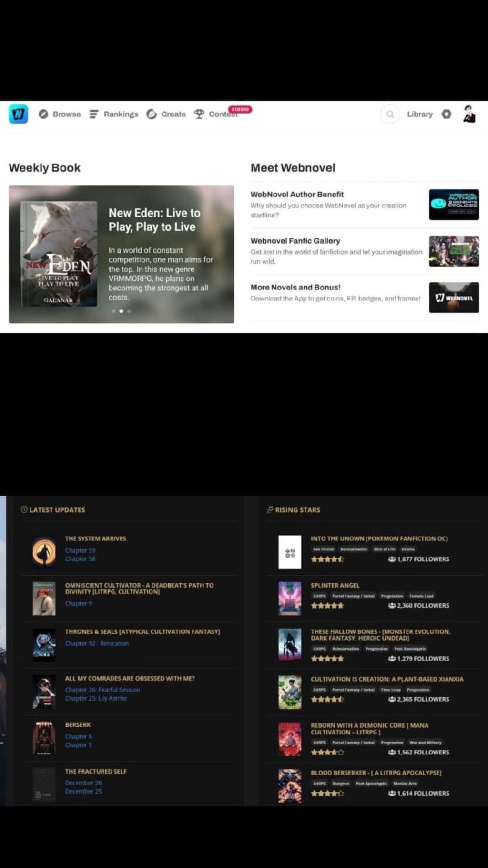Select the last carousel dot

(129, 311)
